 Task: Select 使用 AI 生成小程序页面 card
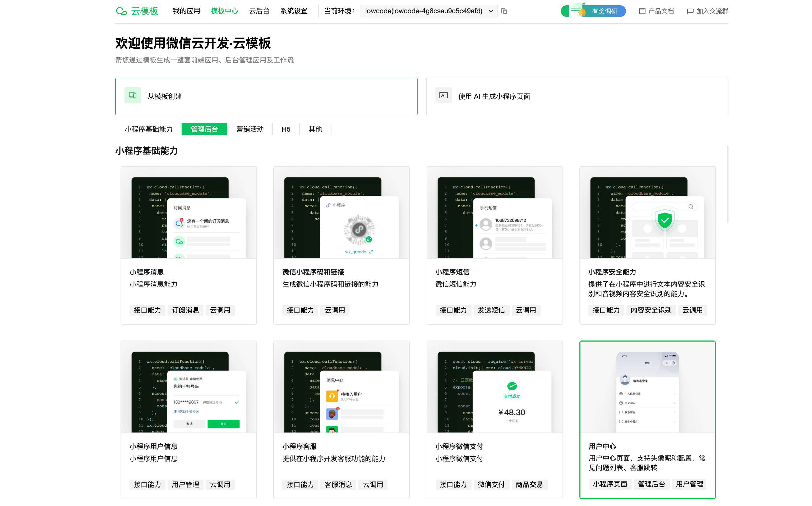click(577, 96)
